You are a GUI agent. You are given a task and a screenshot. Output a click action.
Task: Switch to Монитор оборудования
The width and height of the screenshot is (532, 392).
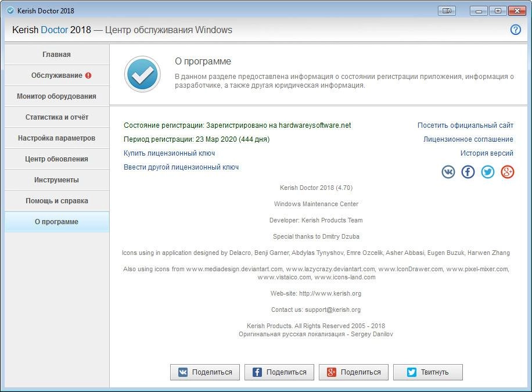pyautogui.click(x=57, y=96)
